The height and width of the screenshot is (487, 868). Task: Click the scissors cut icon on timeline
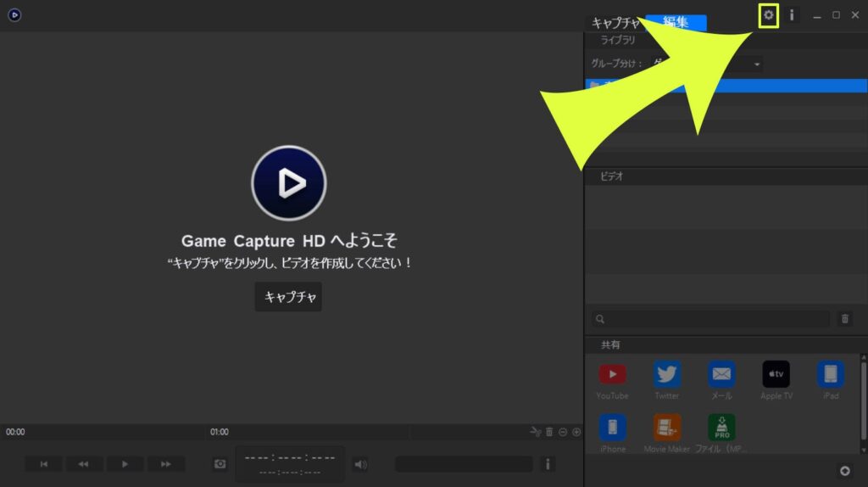tap(535, 432)
